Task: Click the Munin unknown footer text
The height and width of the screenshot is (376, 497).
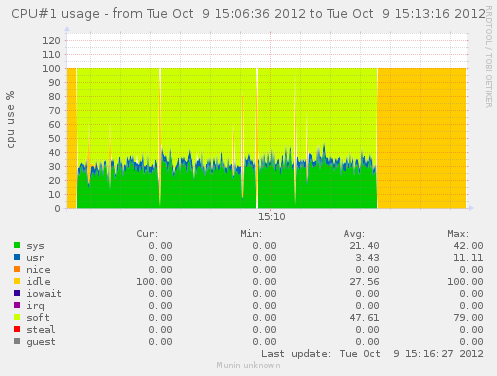Action: point(248,365)
